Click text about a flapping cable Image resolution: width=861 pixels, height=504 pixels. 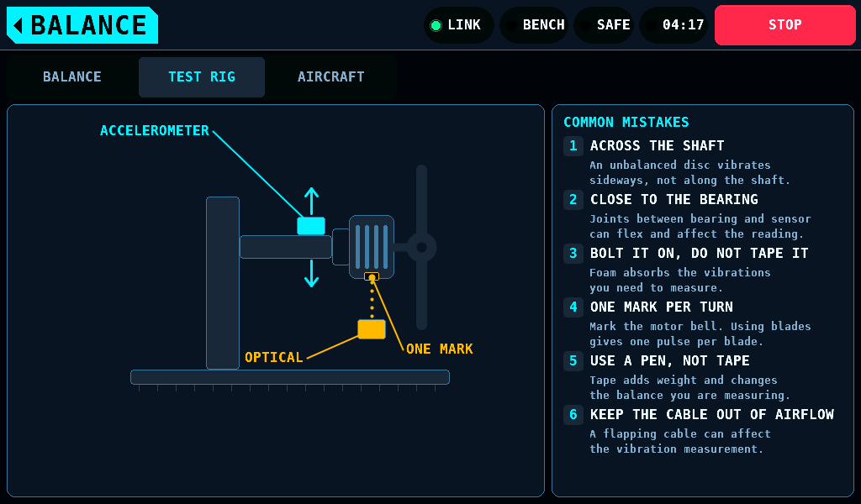[679, 442]
